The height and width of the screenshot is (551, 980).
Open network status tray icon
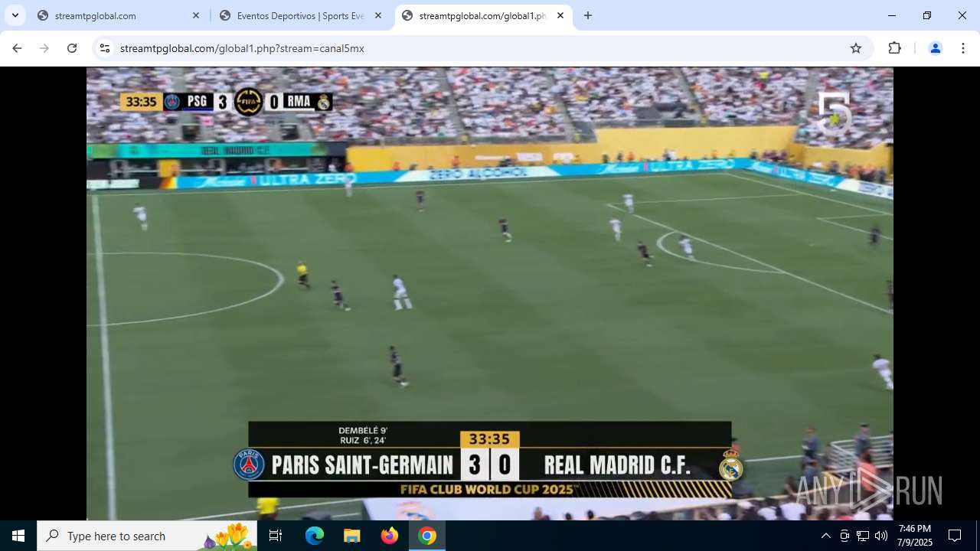coord(863,536)
